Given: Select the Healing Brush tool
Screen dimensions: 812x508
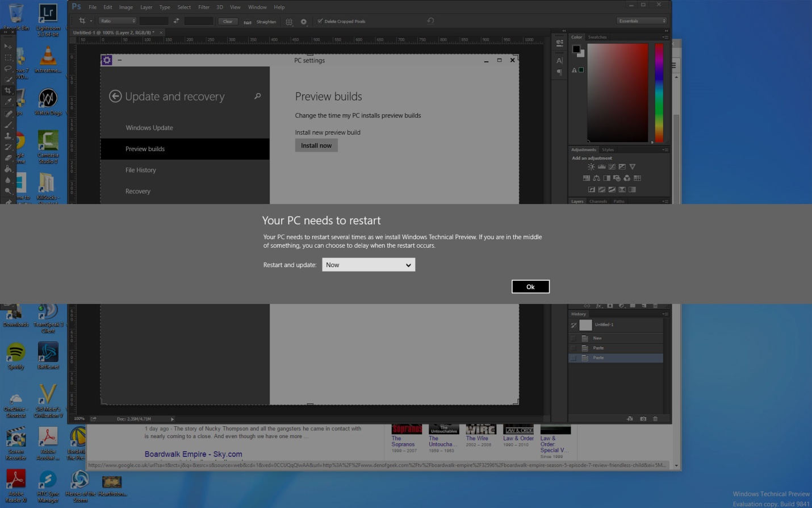Looking at the screenshot, I should 8,113.
